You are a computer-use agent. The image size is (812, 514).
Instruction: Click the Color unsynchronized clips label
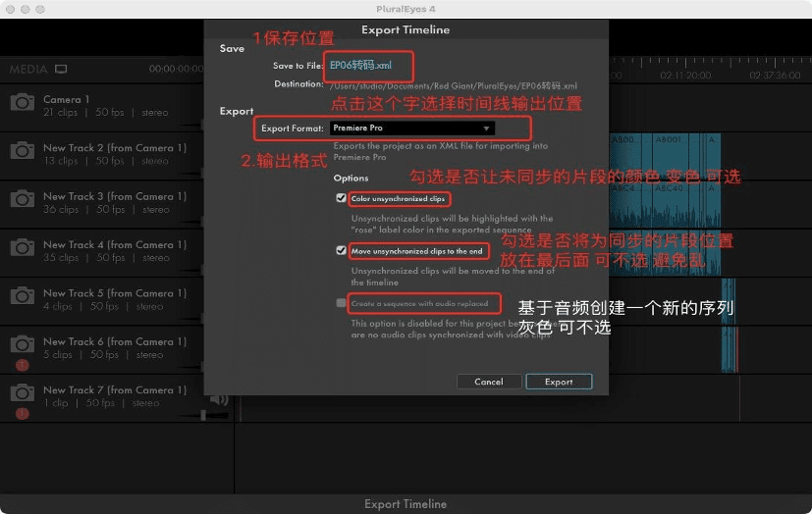(398, 198)
